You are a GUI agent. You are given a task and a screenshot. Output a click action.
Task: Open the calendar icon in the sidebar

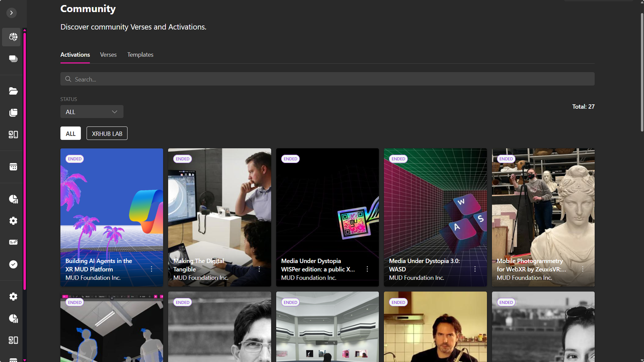13,167
